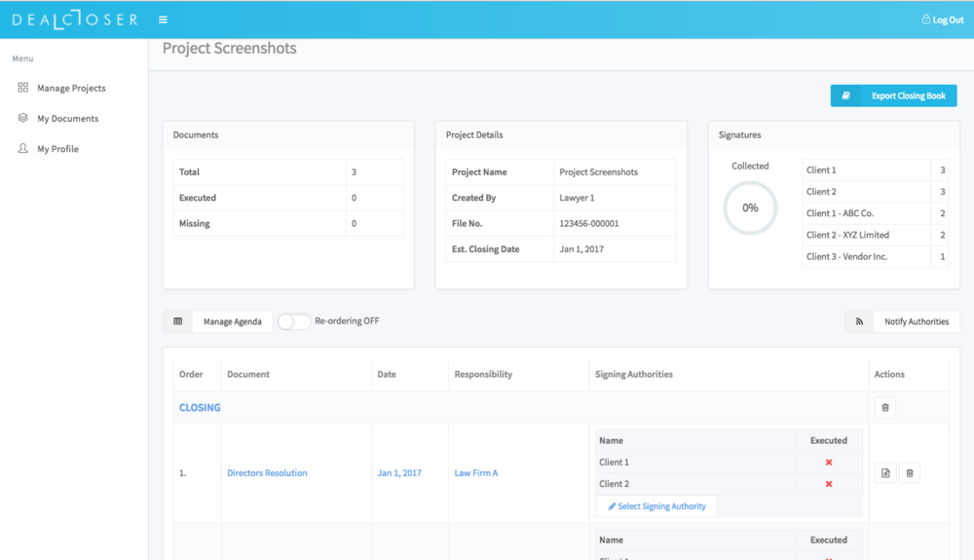Viewport: 974px width, 560px height.
Task: Click the Order column header
Action: pos(191,374)
